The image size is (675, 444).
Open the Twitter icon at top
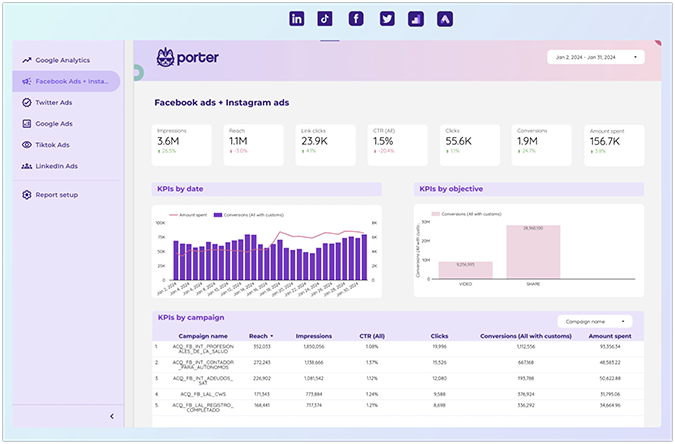[x=387, y=19]
